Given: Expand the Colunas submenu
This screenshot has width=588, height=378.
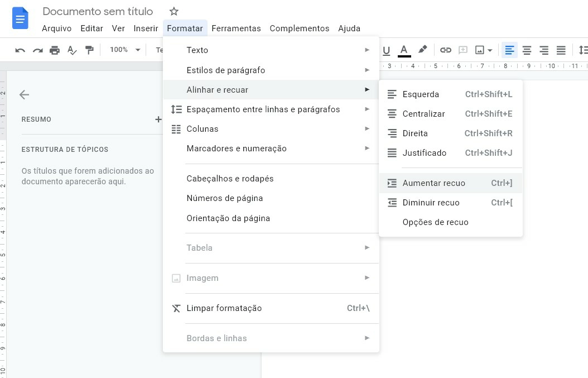Looking at the screenshot, I should pyautogui.click(x=271, y=129).
